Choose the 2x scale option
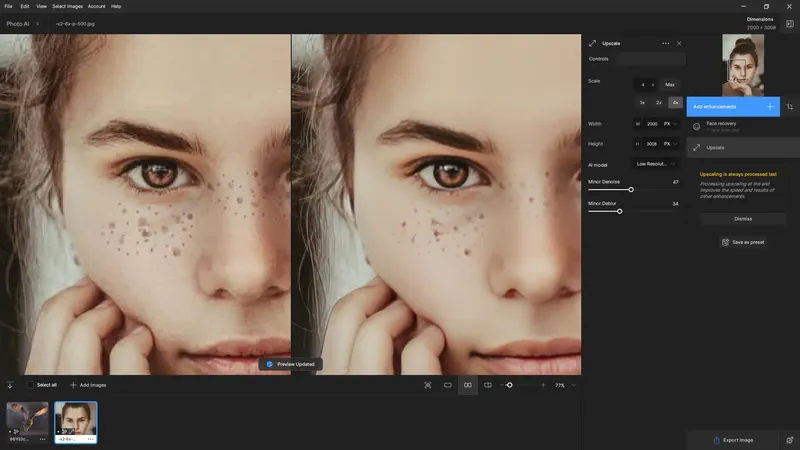The height and width of the screenshot is (450, 800). click(x=659, y=103)
